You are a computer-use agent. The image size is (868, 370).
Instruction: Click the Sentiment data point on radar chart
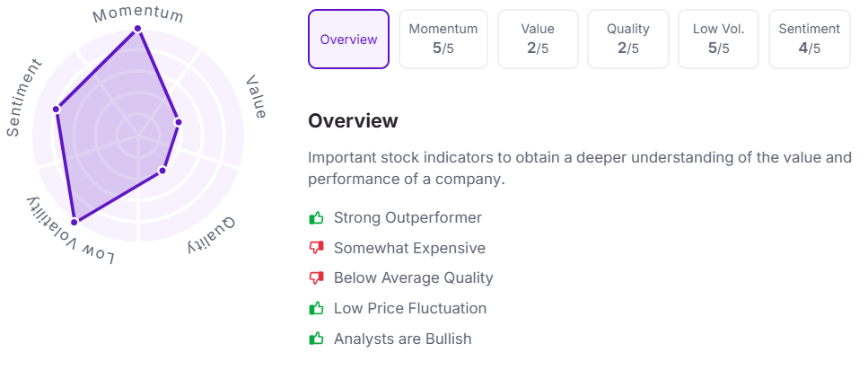(x=56, y=110)
